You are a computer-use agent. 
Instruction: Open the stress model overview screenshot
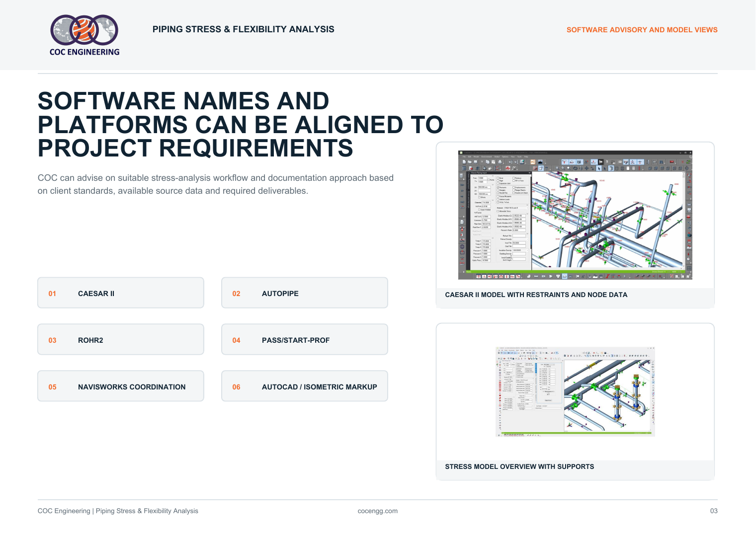(x=575, y=392)
